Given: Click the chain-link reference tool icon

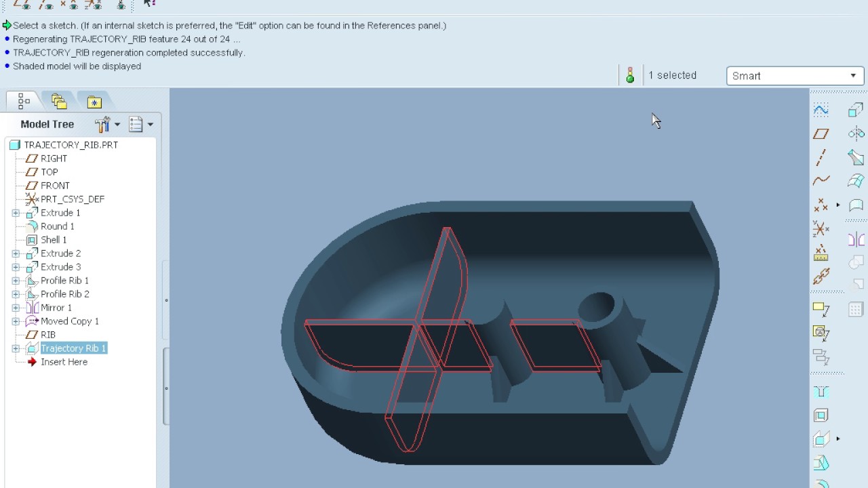Looking at the screenshot, I should 821,277.
